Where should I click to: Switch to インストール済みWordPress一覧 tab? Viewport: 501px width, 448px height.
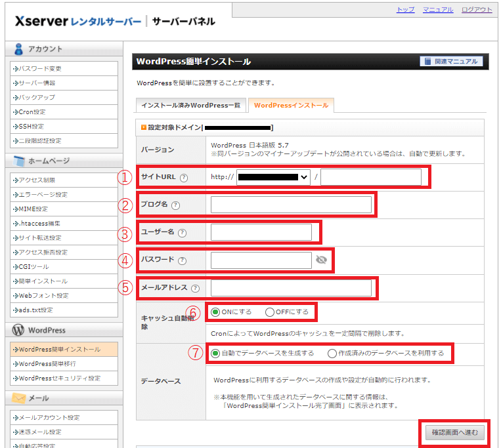pos(191,106)
